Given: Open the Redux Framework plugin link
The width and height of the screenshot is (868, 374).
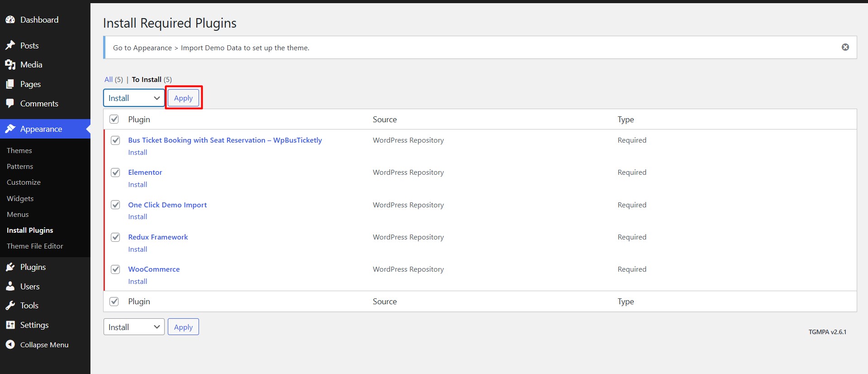Looking at the screenshot, I should pyautogui.click(x=158, y=237).
